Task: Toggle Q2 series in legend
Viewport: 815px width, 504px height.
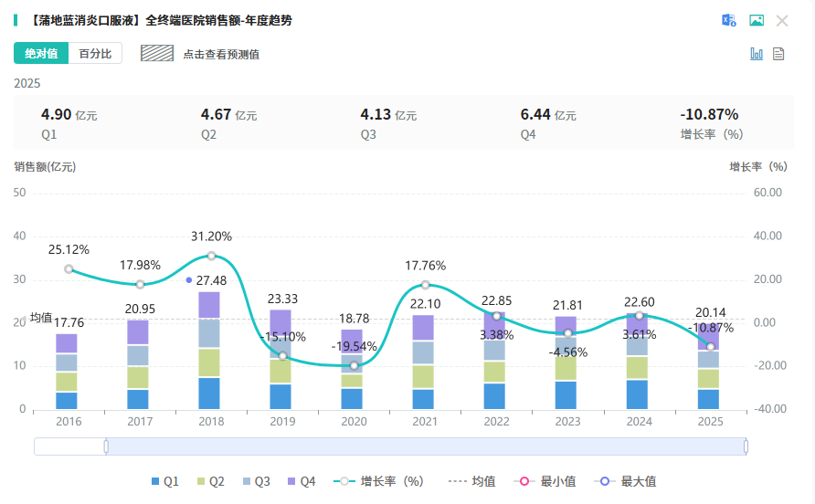Action: pyautogui.click(x=210, y=482)
